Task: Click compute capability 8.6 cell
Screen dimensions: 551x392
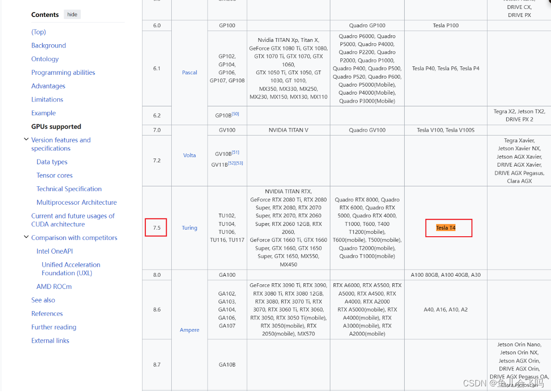Action: 157,310
